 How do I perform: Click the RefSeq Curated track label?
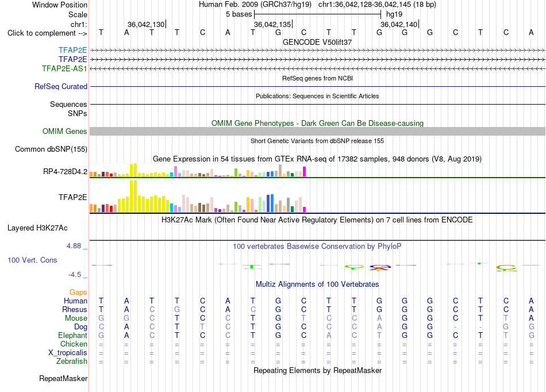click(61, 86)
